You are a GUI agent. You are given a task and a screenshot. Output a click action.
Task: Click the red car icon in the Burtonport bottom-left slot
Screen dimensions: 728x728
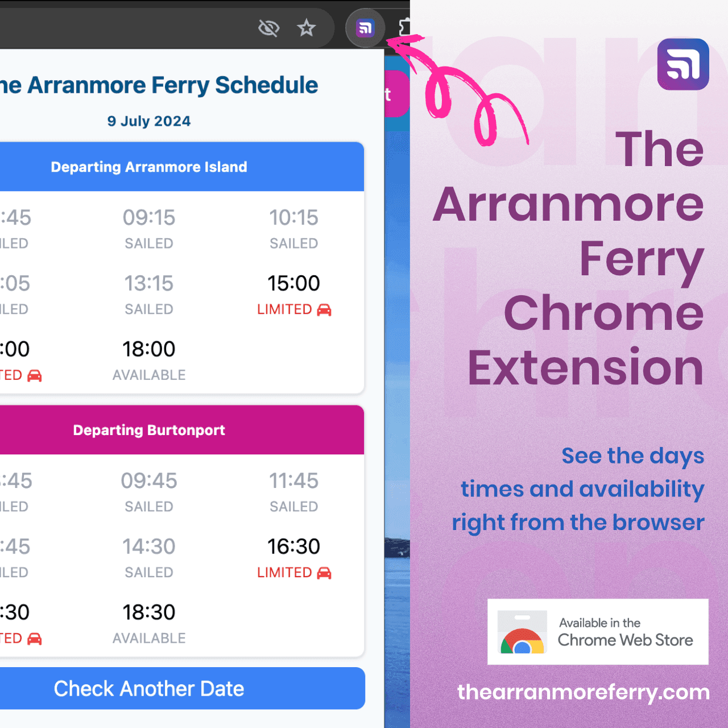[x=35, y=639]
